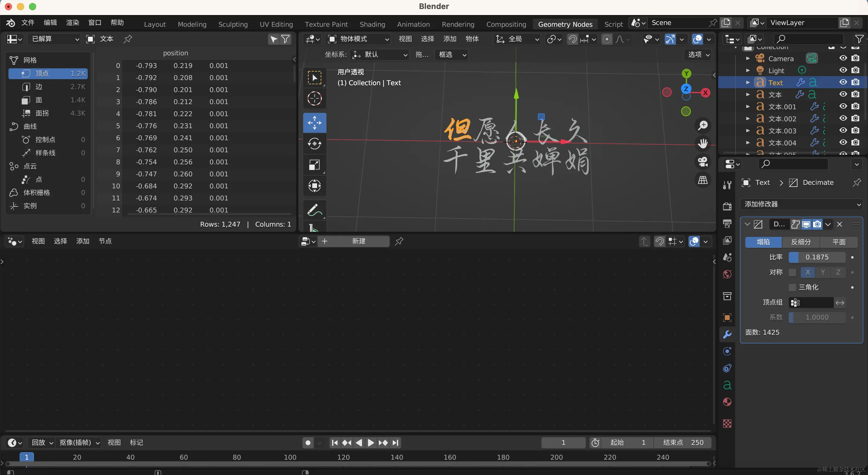The image size is (868, 475).
Task: Click the 新建 button to create node tree
Action: pos(359,241)
